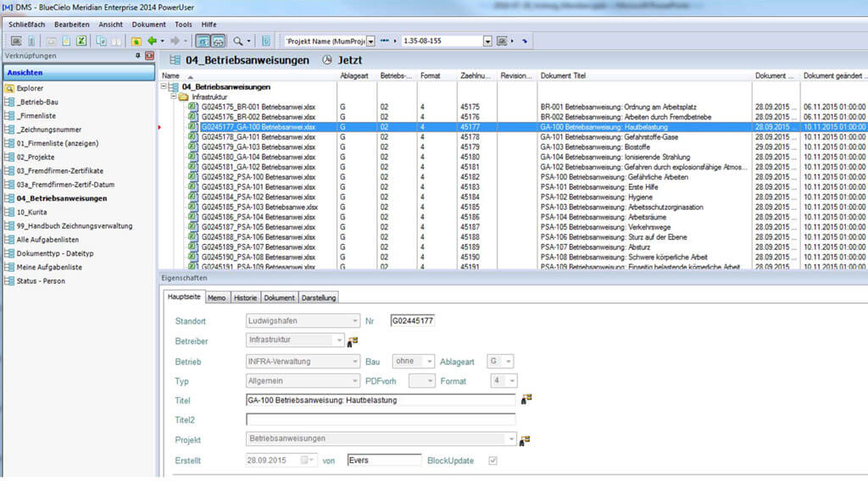Click the lookup icon beside Projekt field
Image resolution: width=868 pixels, height=481 pixels.
coord(526,440)
